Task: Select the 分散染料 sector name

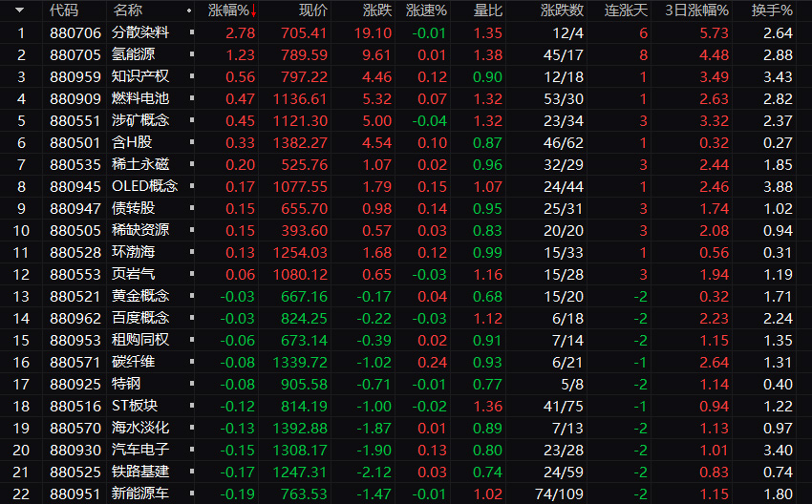Action: tap(140, 32)
